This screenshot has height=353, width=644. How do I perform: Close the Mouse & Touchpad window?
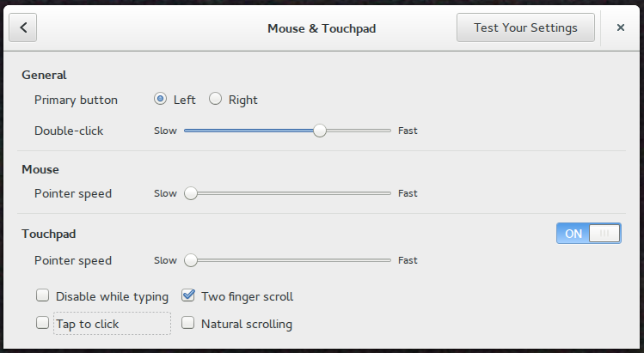pos(620,27)
